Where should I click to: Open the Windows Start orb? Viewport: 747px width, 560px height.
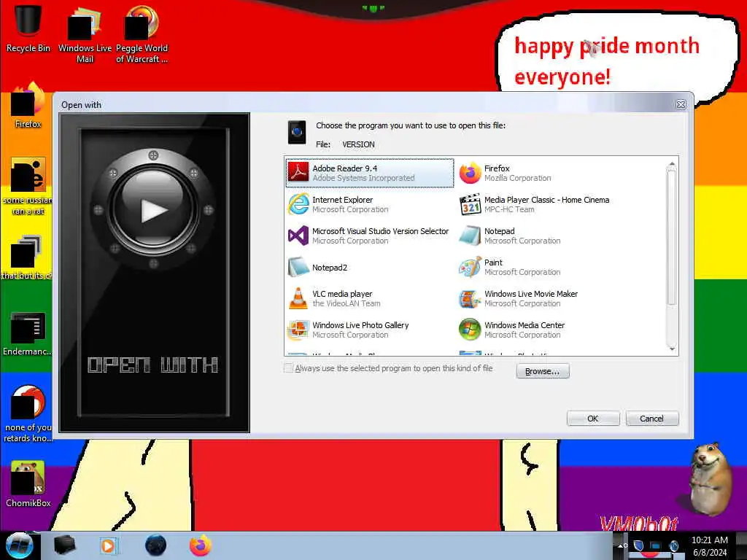point(20,545)
